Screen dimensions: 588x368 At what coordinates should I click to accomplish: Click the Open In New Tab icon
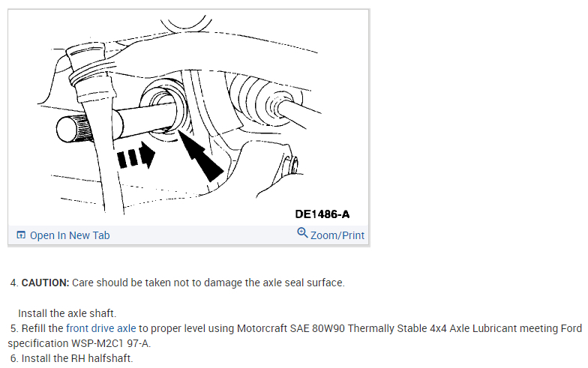(x=21, y=235)
